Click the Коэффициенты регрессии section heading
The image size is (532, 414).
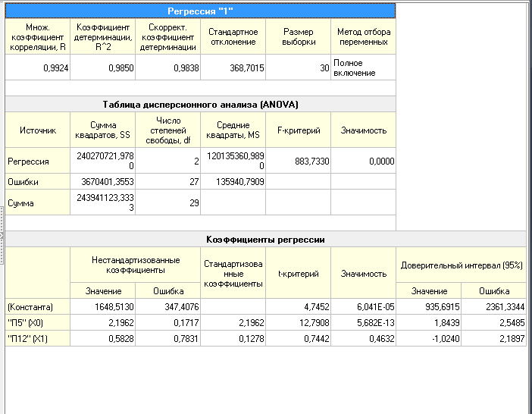click(266, 240)
